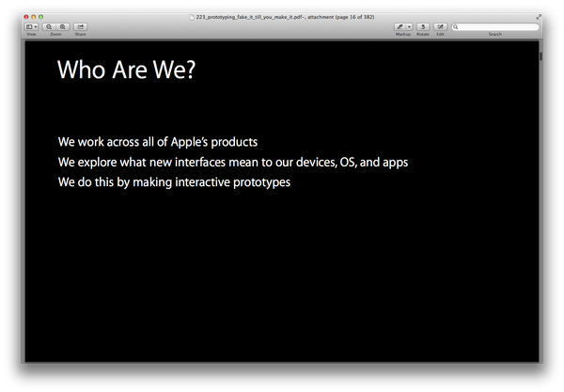Click the green zoom window button
564x392 pixels.
pos(41,17)
